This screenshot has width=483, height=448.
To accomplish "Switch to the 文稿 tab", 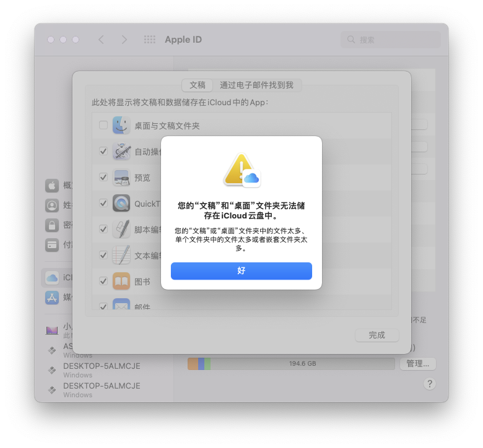I will pos(197,85).
